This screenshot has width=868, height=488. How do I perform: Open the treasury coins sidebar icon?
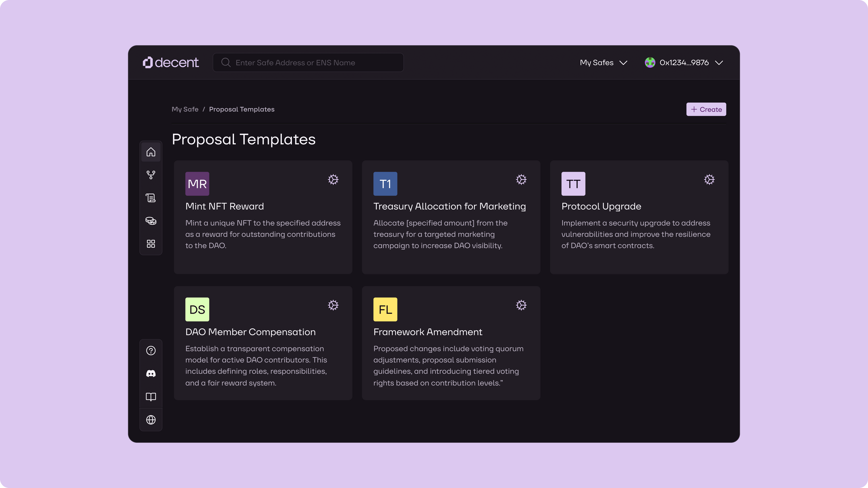click(x=151, y=221)
